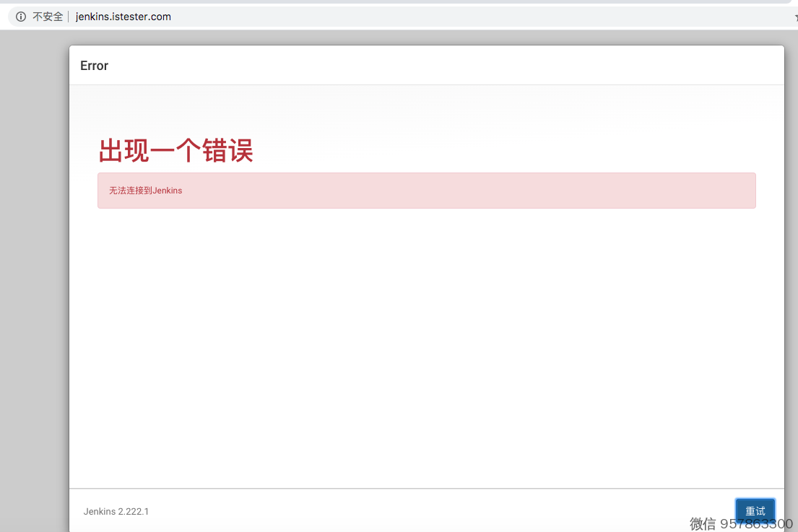
Task: Click the pink alert box's empty right side
Action: (x=578, y=191)
